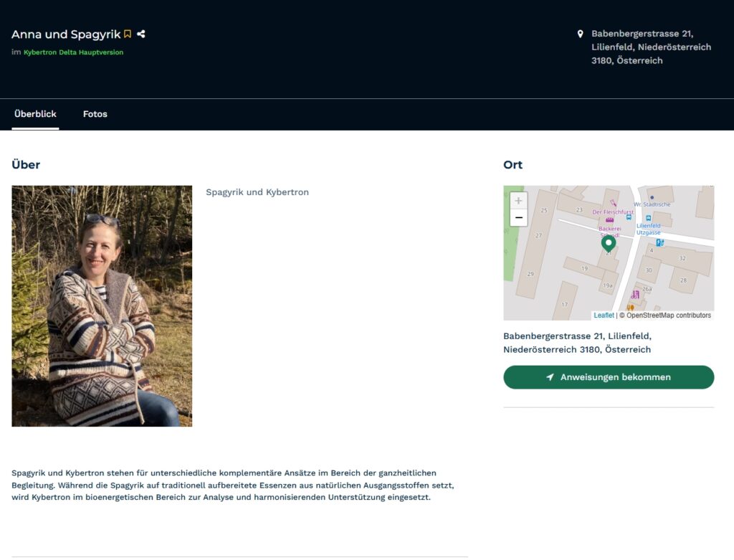The image size is (734, 560).
Task: Click the Der Fleischfurst shop icon on map
Action: [x=614, y=203]
